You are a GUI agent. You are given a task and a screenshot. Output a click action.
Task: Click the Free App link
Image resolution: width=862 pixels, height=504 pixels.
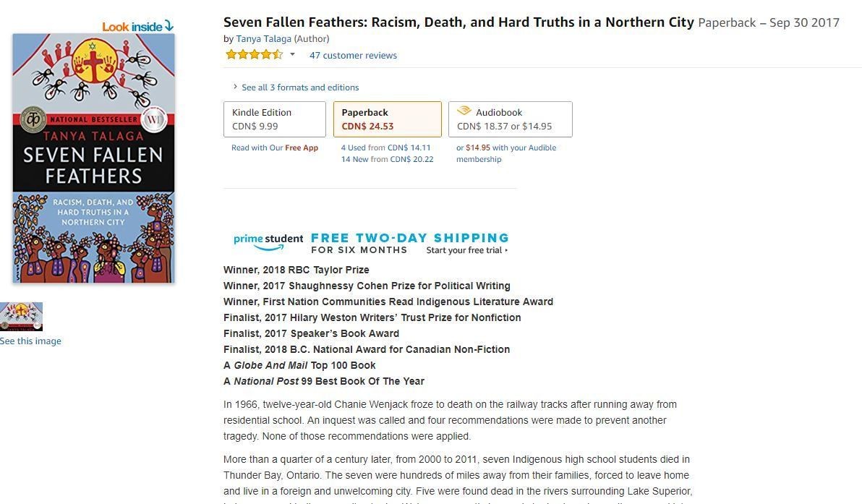tap(302, 148)
